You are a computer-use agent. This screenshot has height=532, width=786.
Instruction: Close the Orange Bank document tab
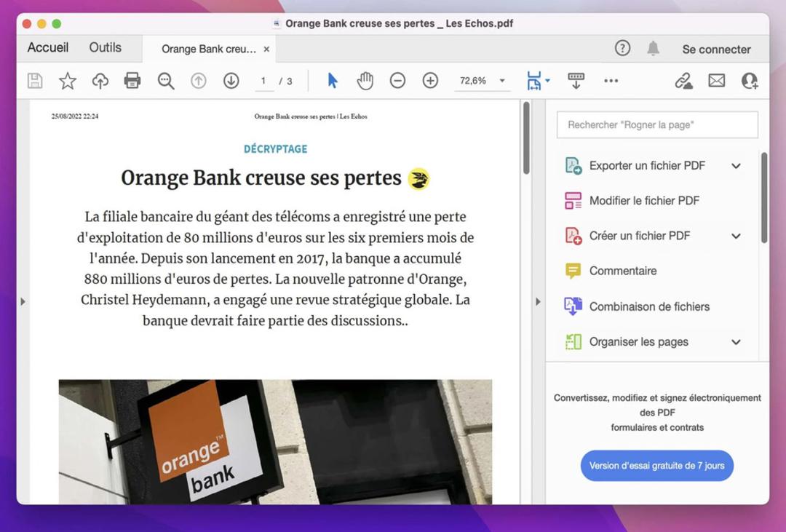266,49
